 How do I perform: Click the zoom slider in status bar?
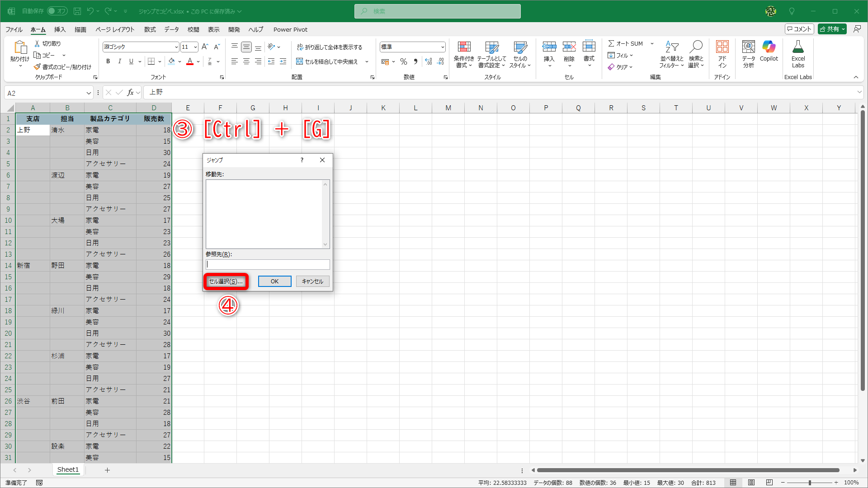point(809,483)
